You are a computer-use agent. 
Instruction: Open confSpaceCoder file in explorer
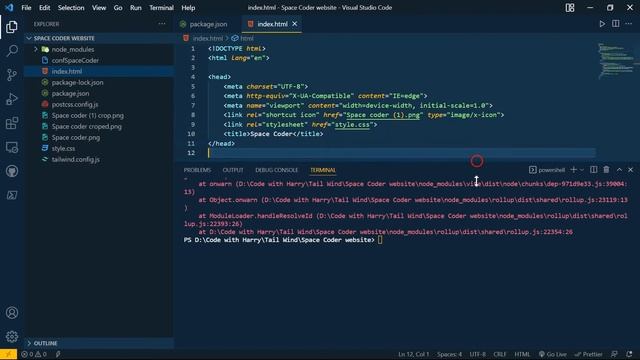click(75, 60)
